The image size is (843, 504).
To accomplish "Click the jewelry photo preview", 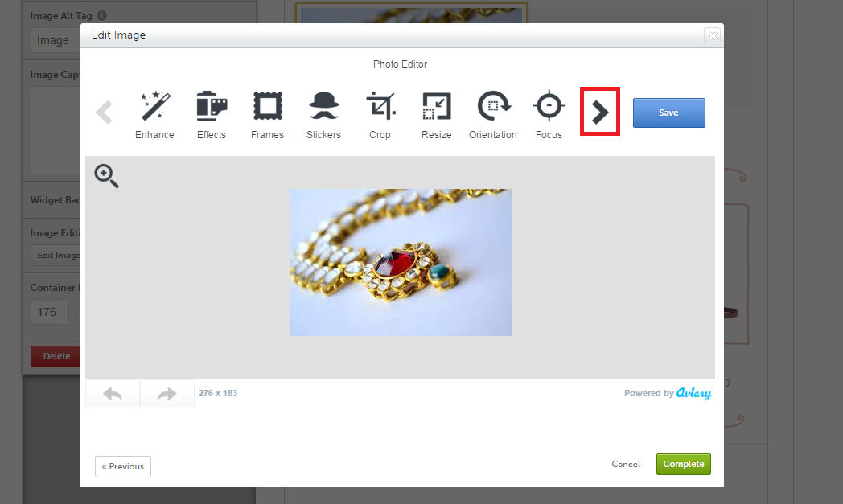I will [x=400, y=262].
